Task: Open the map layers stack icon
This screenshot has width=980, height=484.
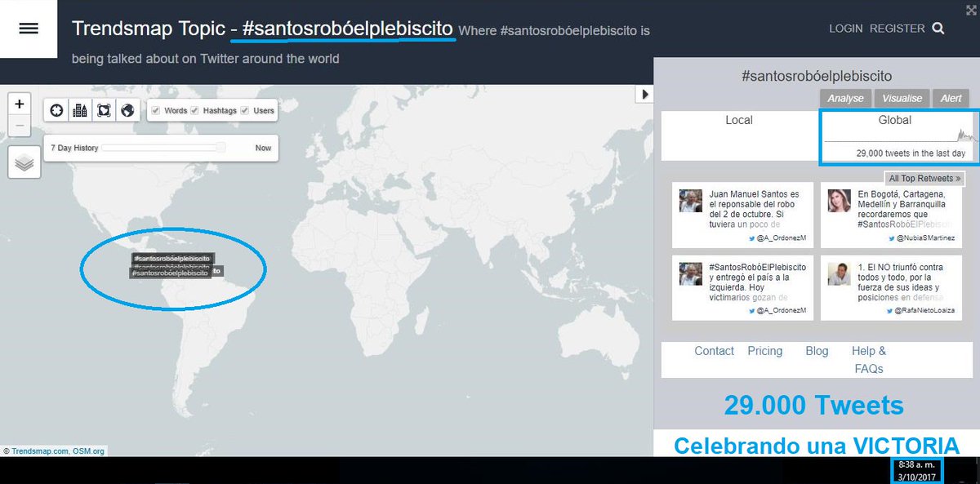Action: pos(24,163)
